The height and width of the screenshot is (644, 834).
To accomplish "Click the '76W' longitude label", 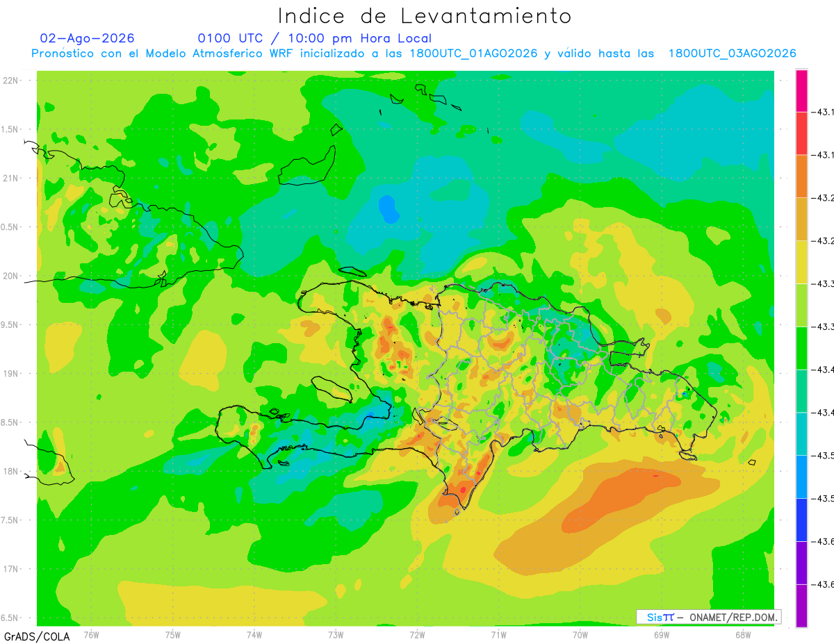I will [x=91, y=635].
